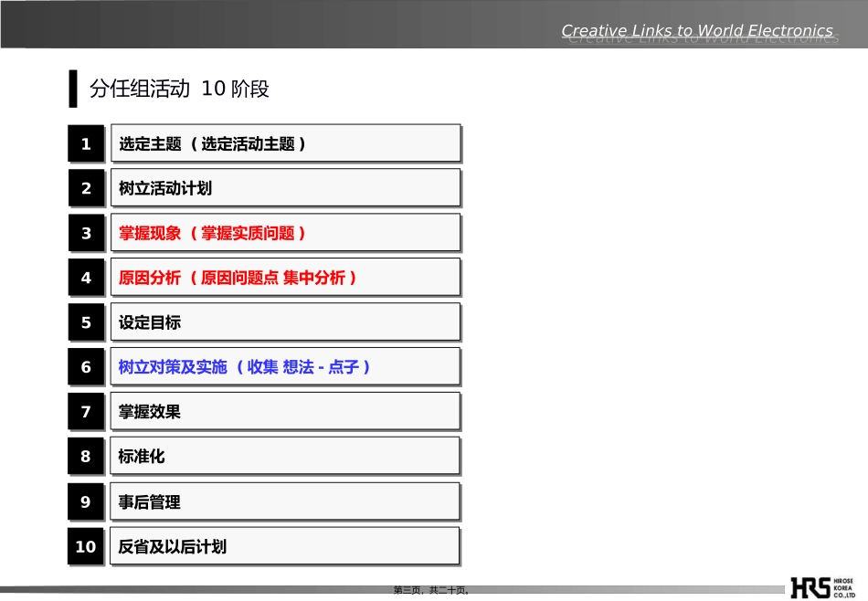This screenshot has width=868, height=601.
Task: Click the 掌握效果 box
Action: pyautogui.click(x=286, y=411)
